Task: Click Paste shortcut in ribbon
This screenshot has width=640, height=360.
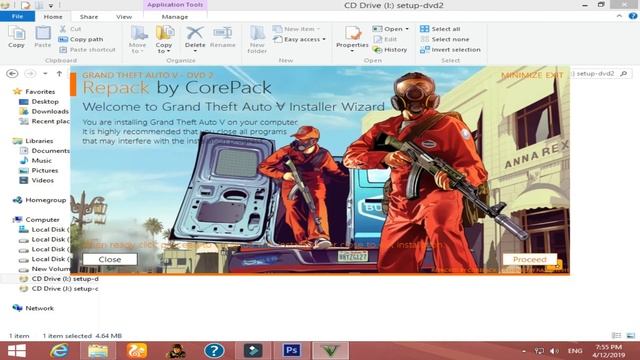Action: click(87, 49)
